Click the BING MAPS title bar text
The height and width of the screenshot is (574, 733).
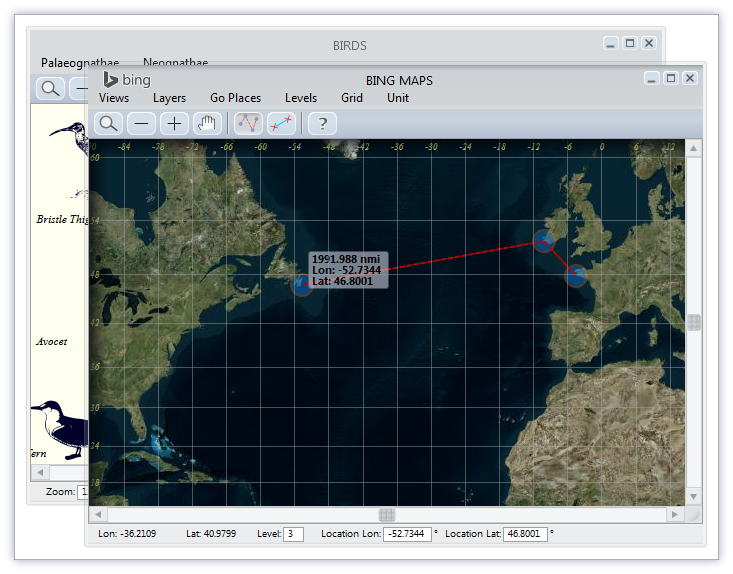pos(399,81)
